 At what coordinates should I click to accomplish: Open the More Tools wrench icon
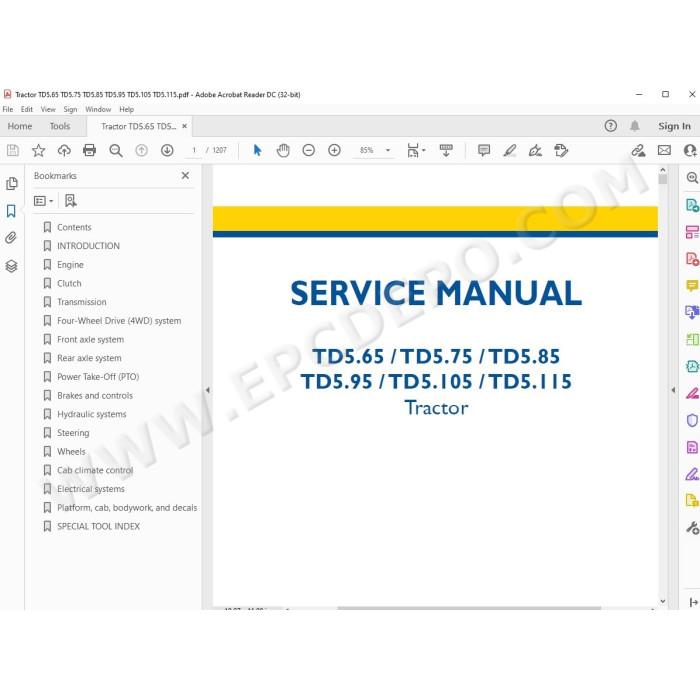pyautogui.click(x=692, y=528)
